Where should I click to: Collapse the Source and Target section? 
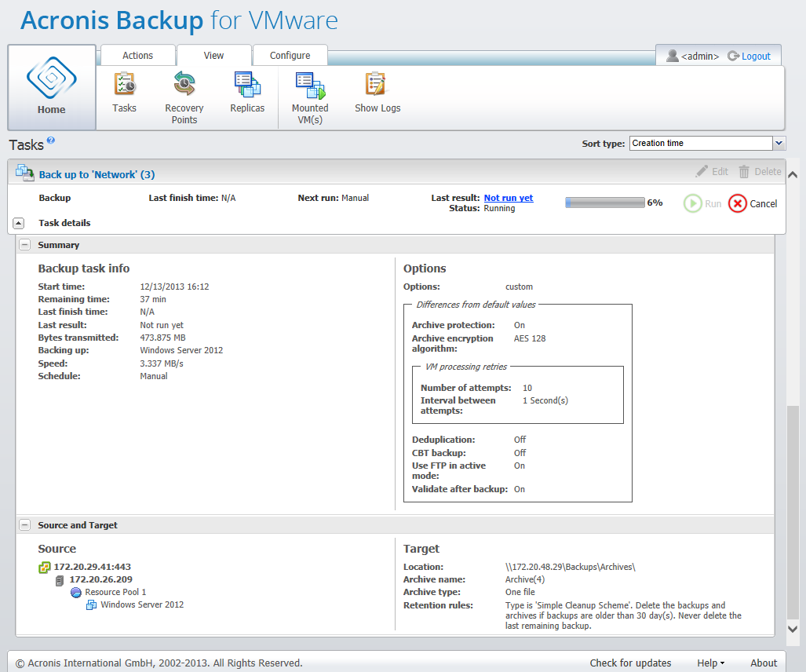(x=24, y=525)
